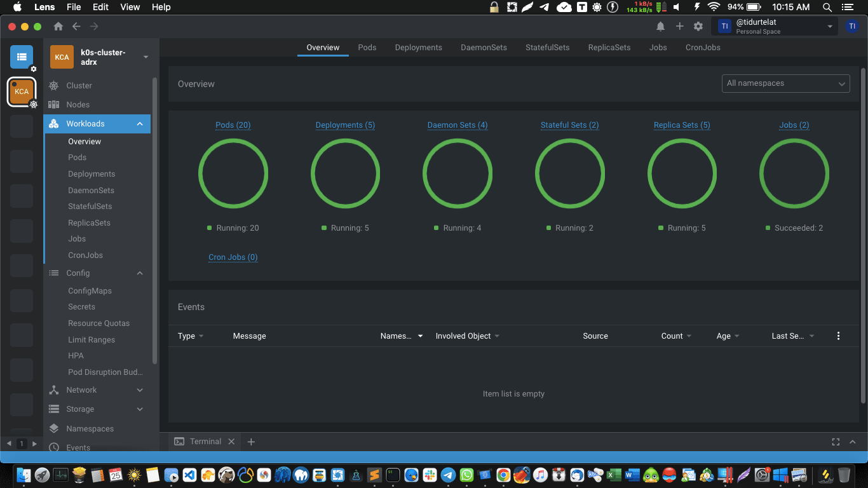Screen dimensions: 868x488
Task: Click the TI user avatar at top right
Action: pos(852,26)
